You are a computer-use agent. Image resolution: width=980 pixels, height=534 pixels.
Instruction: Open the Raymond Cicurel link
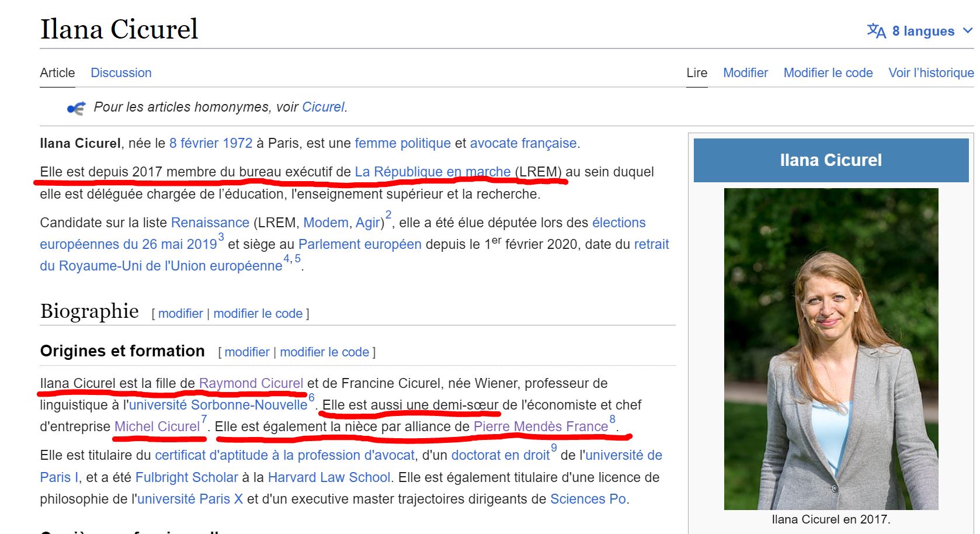click(251, 383)
